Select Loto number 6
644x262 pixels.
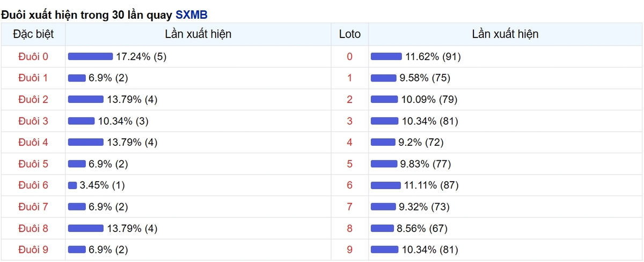[350, 185]
